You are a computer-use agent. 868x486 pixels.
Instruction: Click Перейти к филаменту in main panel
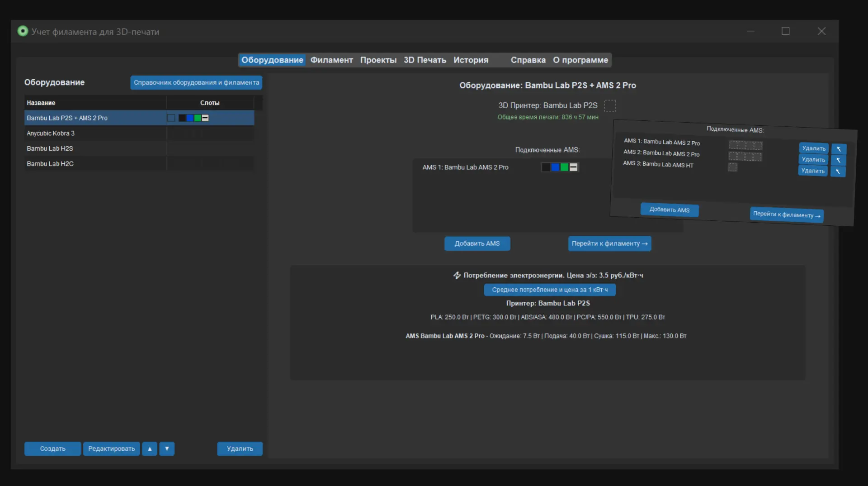point(609,243)
